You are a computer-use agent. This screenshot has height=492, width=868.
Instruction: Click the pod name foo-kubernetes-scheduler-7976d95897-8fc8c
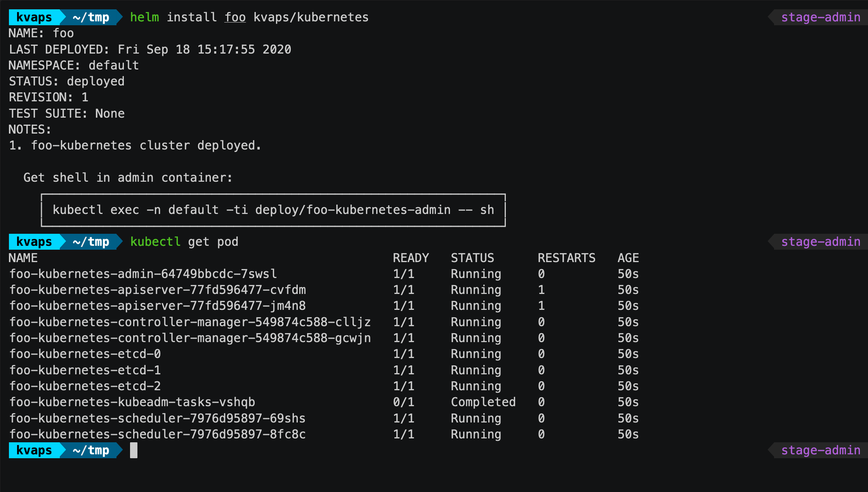pos(158,434)
